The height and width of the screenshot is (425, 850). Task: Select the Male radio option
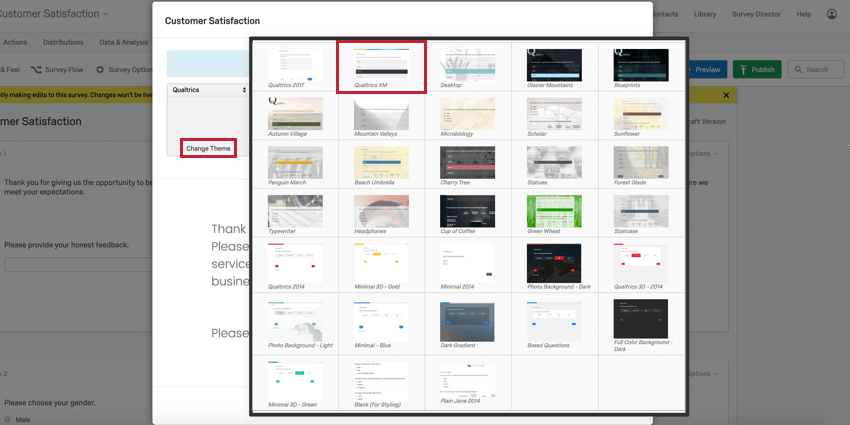tap(7, 420)
